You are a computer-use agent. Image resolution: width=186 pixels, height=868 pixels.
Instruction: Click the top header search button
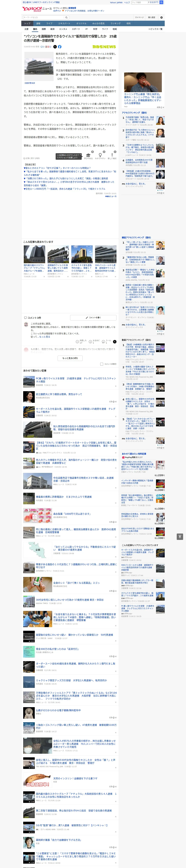[x=161, y=2]
